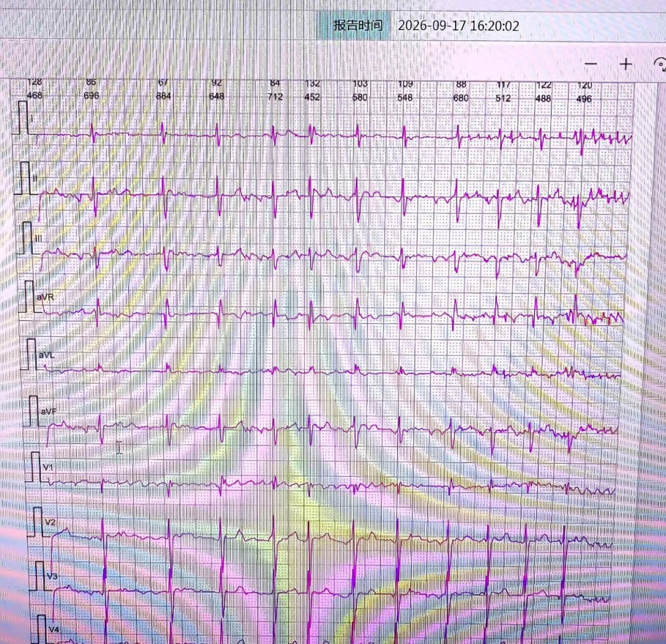This screenshot has width=666, height=644.
Task: Click the RR interval value 680
Action: 461,98
